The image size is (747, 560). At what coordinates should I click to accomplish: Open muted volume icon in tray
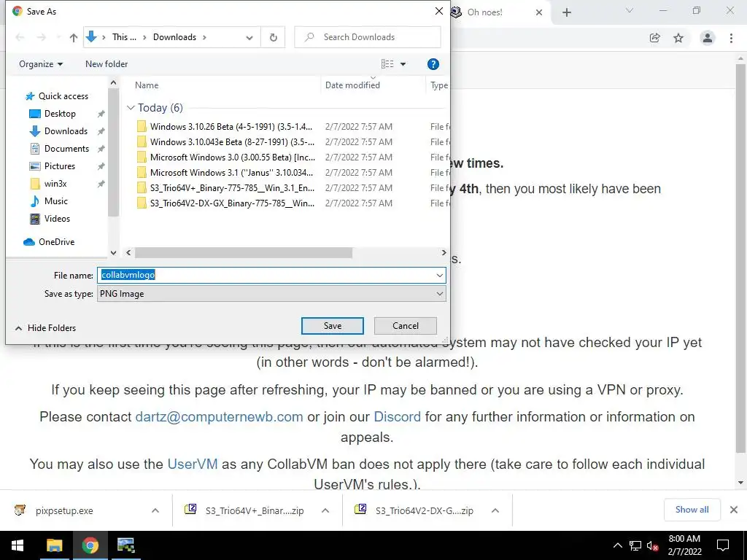pos(653,545)
